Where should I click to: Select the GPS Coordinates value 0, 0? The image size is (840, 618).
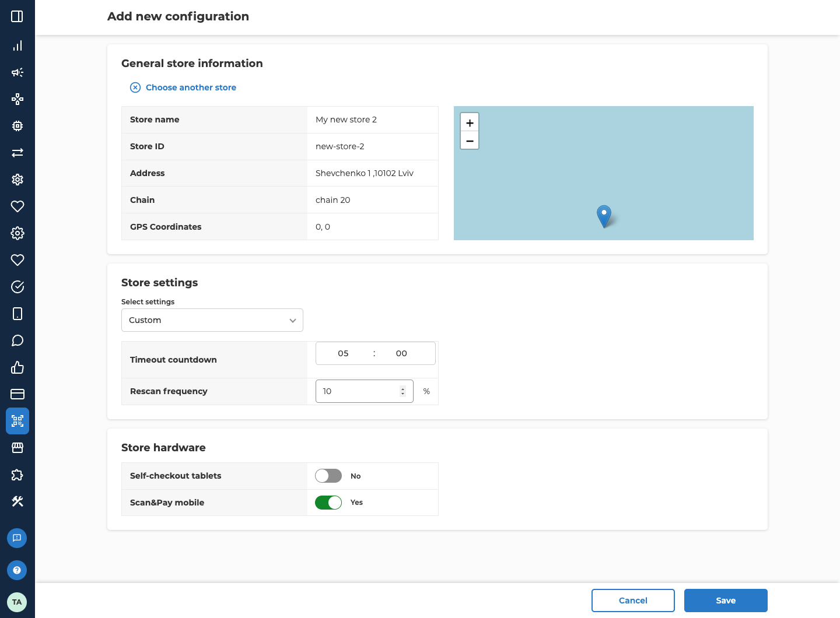323,227
